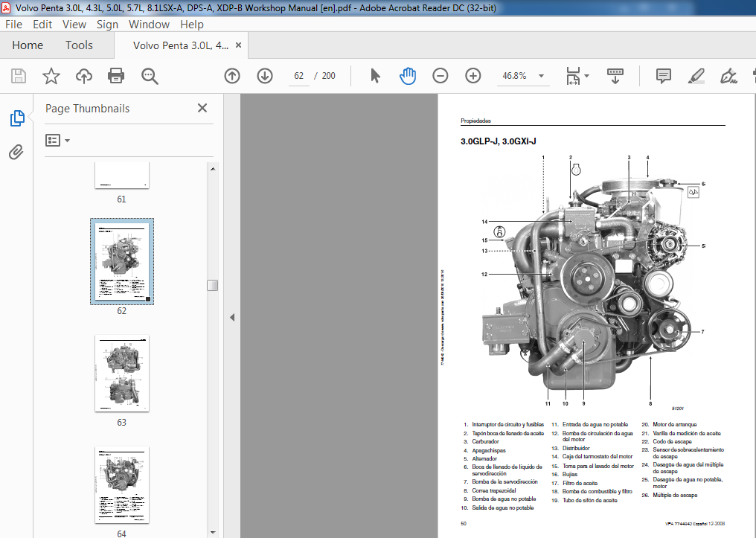Switch to the Home tab
The height and width of the screenshot is (538, 756).
pyautogui.click(x=28, y=45)
